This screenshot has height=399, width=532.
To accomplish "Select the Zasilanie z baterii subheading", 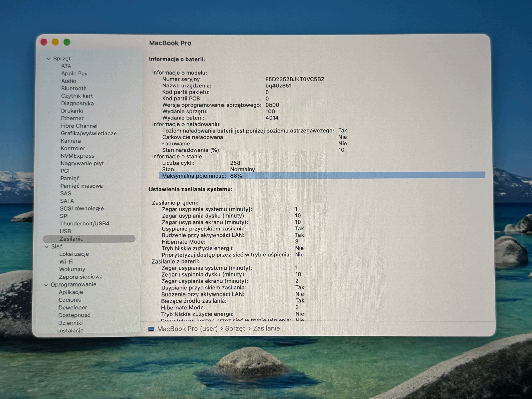I will pos(175,261).
